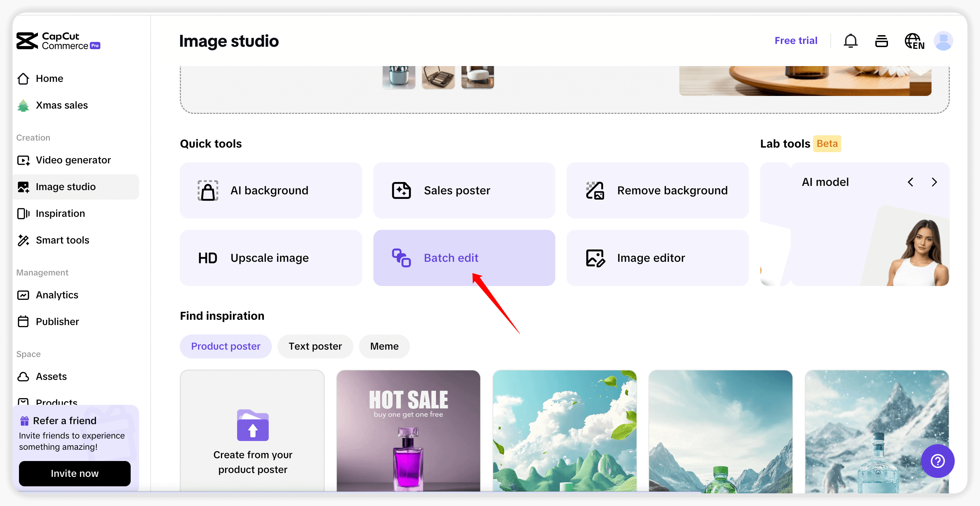Select the Product poster tab
Viewport: 980px width, 506px height.
[226, 346]
